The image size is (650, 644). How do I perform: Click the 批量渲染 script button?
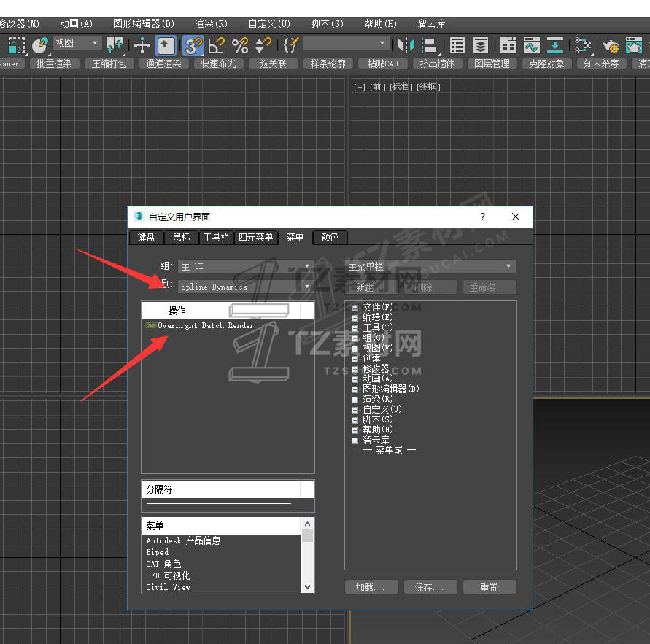pos(54,63)
